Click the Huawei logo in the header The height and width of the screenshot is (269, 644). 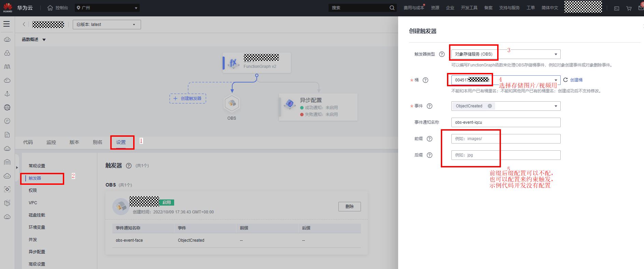8,8
